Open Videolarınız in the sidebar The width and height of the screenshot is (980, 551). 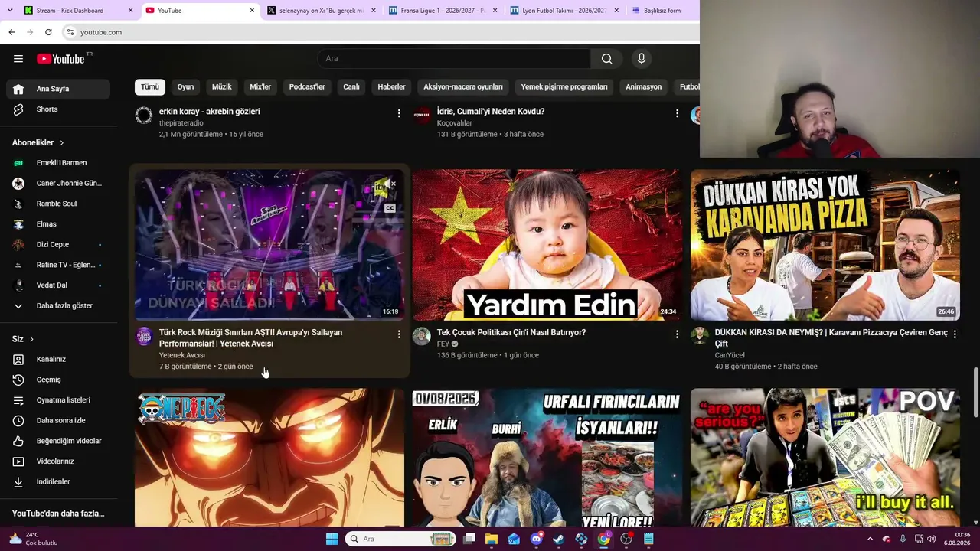point(58,461)
